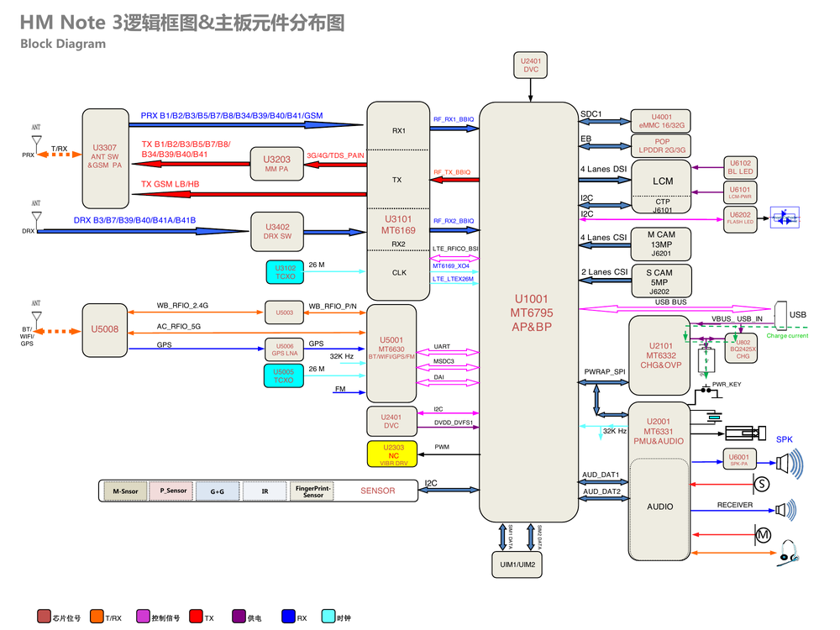The width and height of the screenshot is (840, 630).
Task: Click the FingerPrint-Sensor cell
Action: [312, 491]
